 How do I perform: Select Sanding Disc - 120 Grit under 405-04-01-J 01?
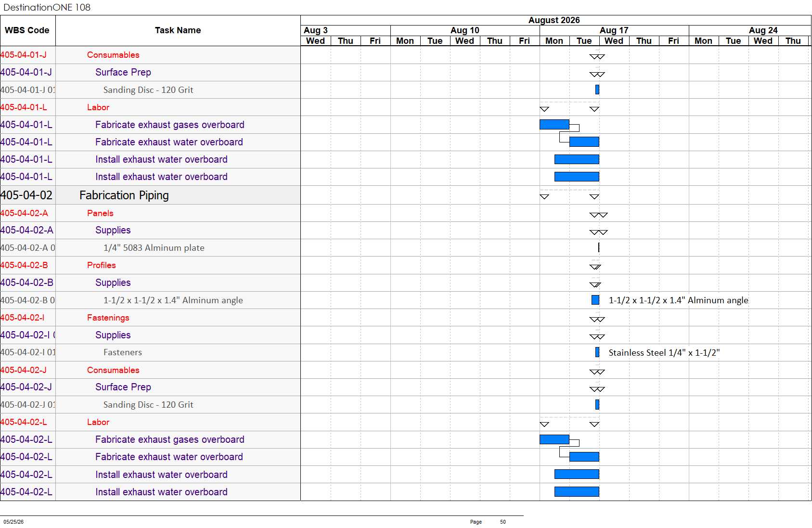(148, 90)
